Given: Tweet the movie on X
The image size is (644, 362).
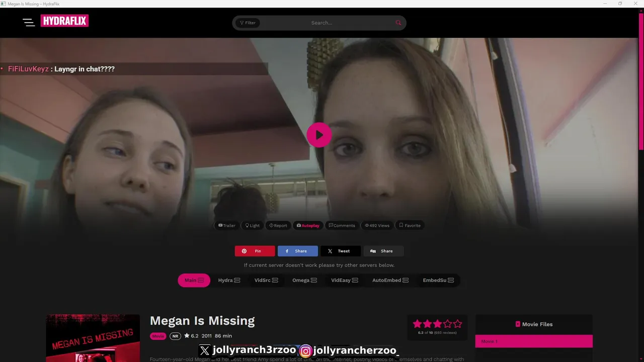Looking at the screenshot, I should 341,251.
